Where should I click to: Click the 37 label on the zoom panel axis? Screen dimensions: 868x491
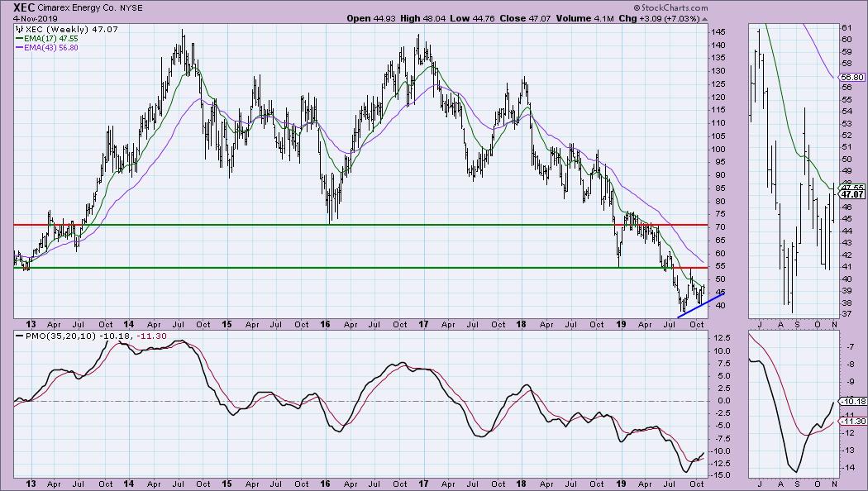pyautogui.click(x=847, y=314)
